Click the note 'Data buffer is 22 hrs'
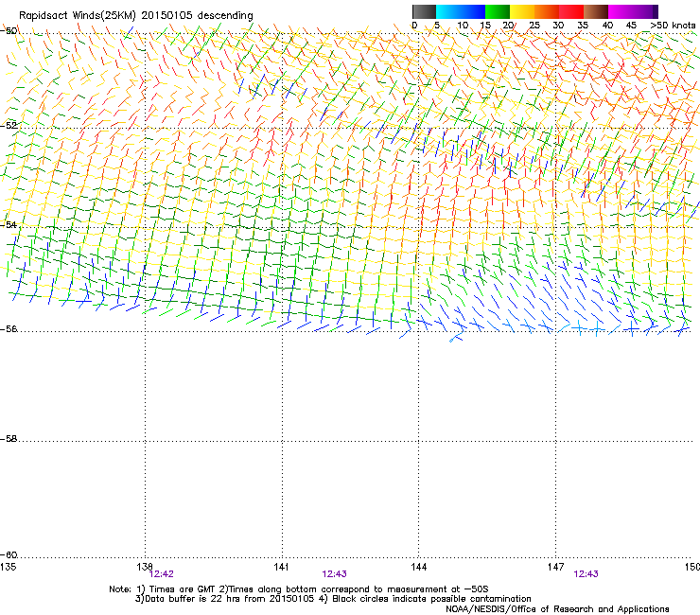The image size is (700, 615). click(193, 599)
